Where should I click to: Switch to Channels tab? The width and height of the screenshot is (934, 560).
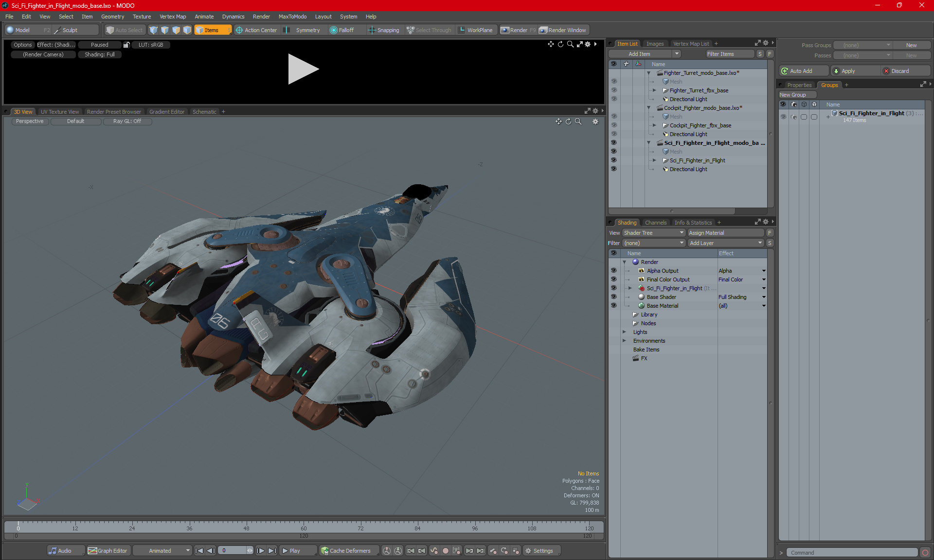point(656,223)
